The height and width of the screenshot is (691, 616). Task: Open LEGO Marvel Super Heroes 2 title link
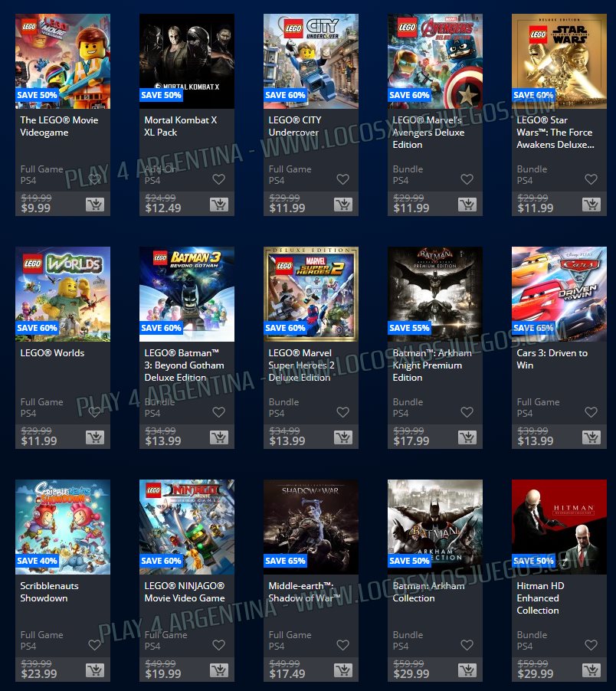(x=301, y=365)
